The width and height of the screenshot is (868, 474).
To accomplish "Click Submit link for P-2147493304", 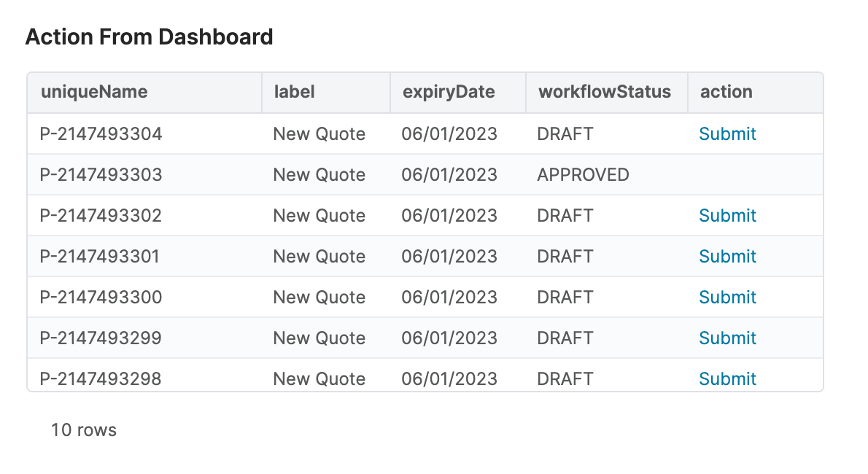I will (727, 134).
